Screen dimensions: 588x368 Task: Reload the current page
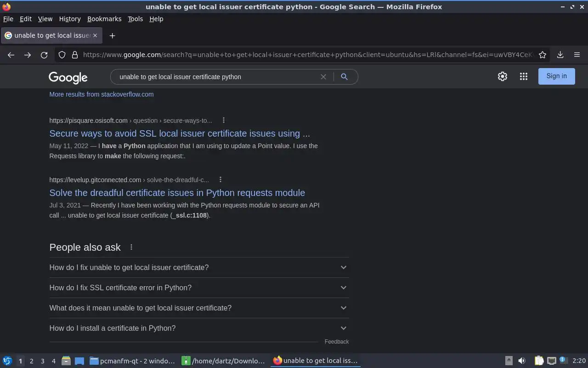(44, 55)
